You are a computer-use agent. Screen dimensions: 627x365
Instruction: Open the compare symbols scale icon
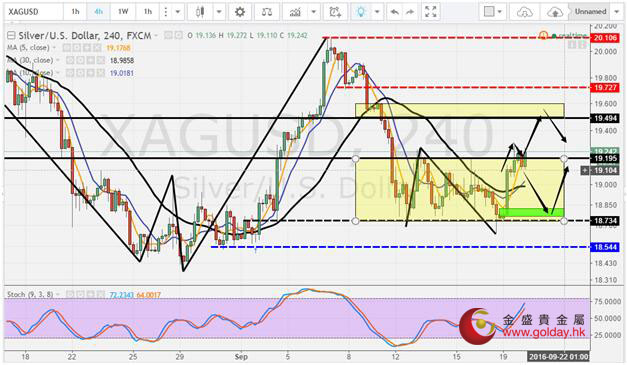(x=267, y=12)
